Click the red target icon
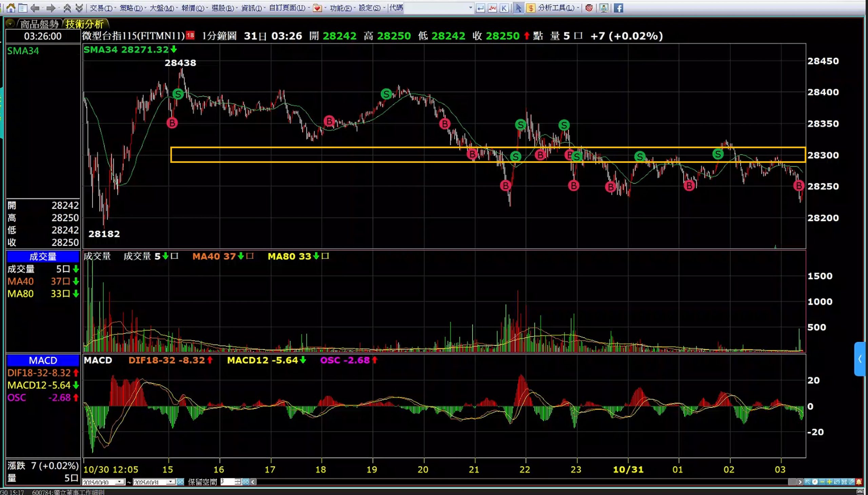868x495 pixels. click(589, 8)
